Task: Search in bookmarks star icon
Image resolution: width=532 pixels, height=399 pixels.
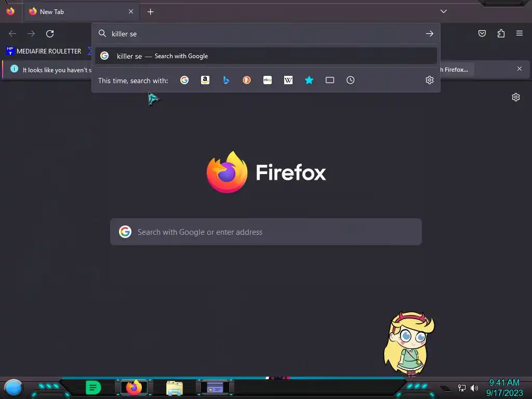Action: tap(309, 80)
